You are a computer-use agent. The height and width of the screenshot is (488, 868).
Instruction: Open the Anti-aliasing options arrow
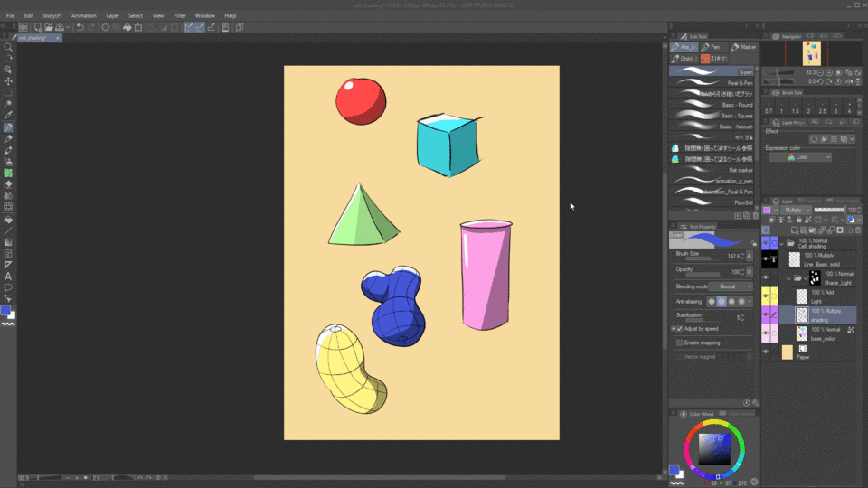point(750,302)
